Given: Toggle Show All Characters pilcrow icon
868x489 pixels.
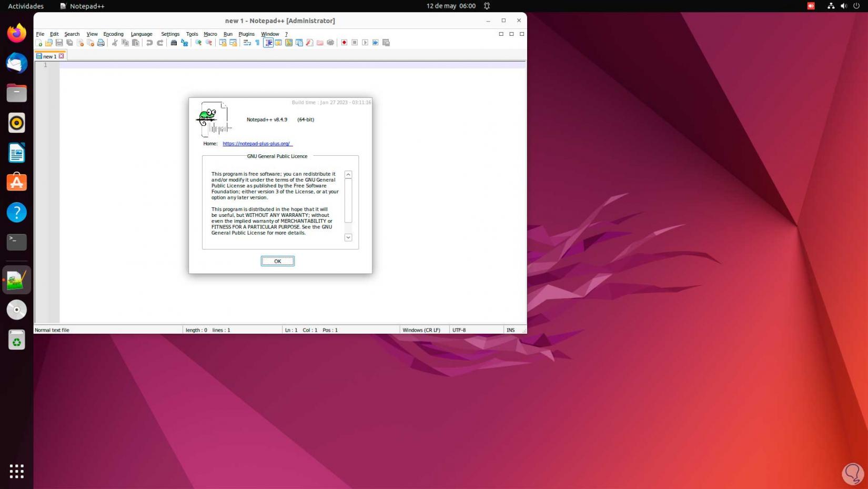Looking at the screenshot, I should point(257,43).
